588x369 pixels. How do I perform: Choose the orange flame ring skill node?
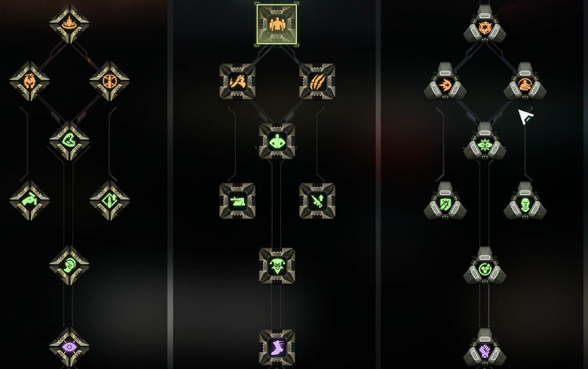69,23
